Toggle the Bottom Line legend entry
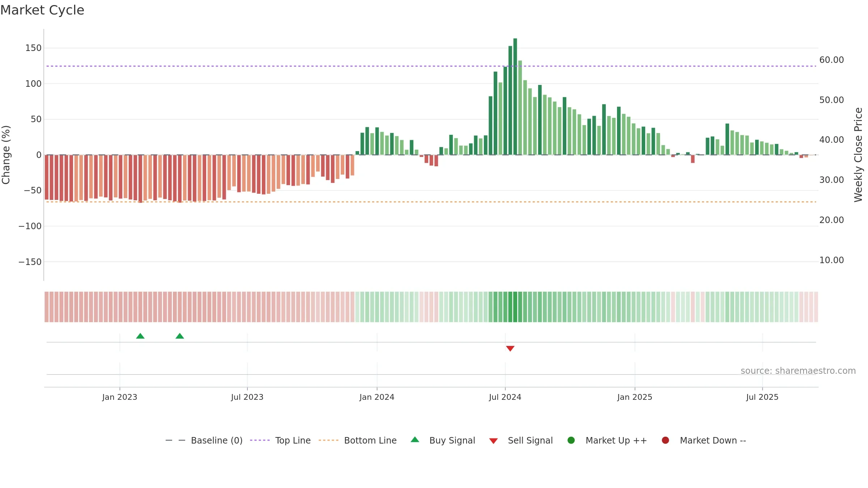Viewport: 868px width, 488px height. coord(358,440)
